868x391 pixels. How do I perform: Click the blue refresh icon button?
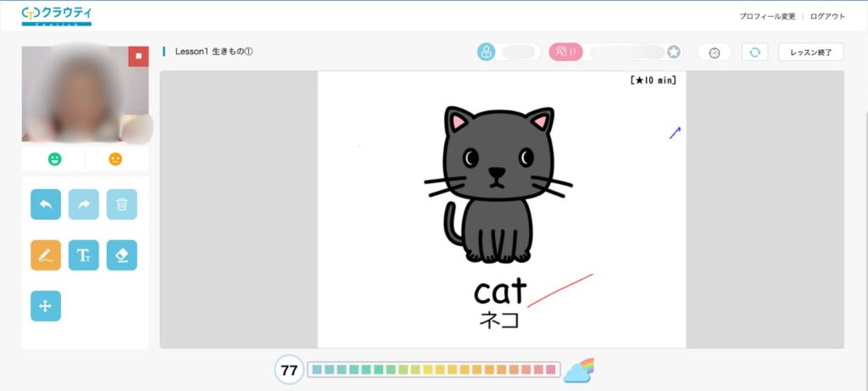pos(754,53)
